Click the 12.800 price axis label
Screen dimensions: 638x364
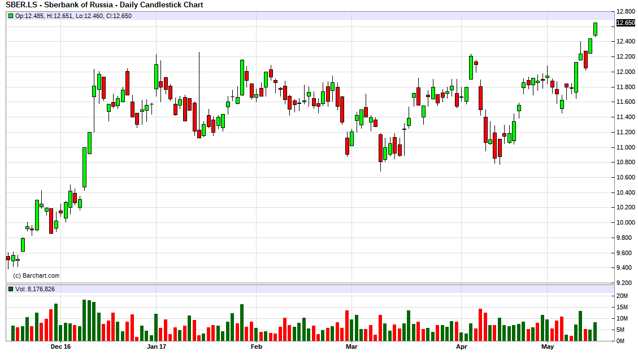click(x=626, y=11)
